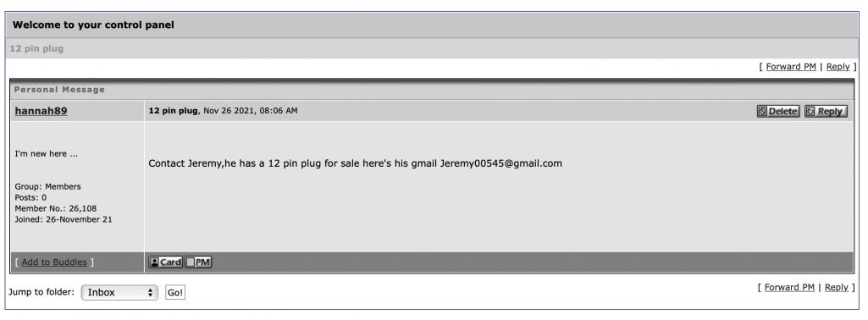Open hannah89's profile Card
Image resolution: width=868 pixels, height=320 pixels.
point(166,262)
